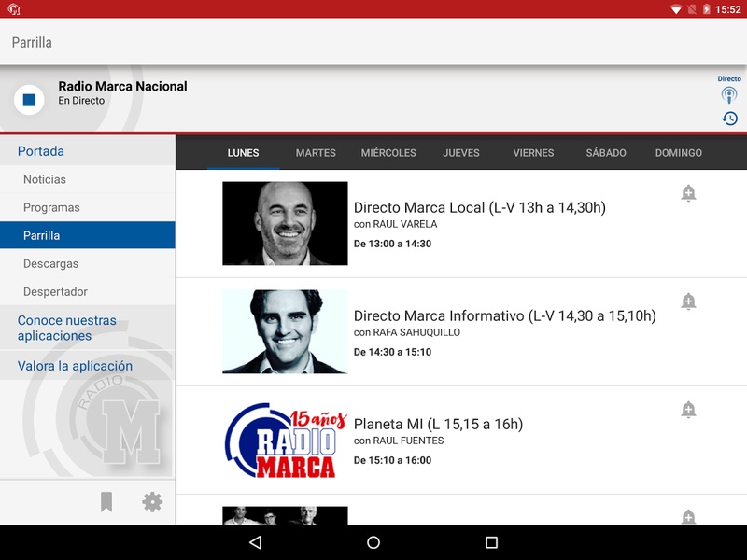Switch to the DOMINGO tab
The image size is (747, 560).
point(679,153)
